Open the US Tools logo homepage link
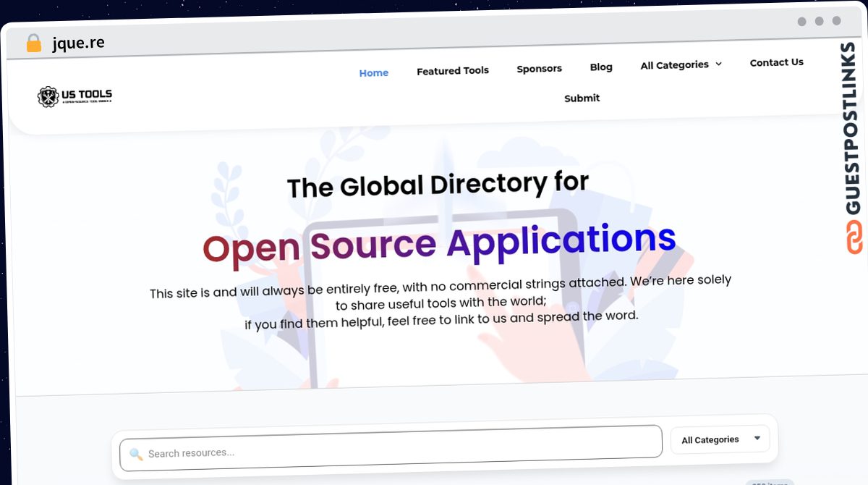Viewport: 868px width, 485px height. pyautogui.click(x=75, y=96)
